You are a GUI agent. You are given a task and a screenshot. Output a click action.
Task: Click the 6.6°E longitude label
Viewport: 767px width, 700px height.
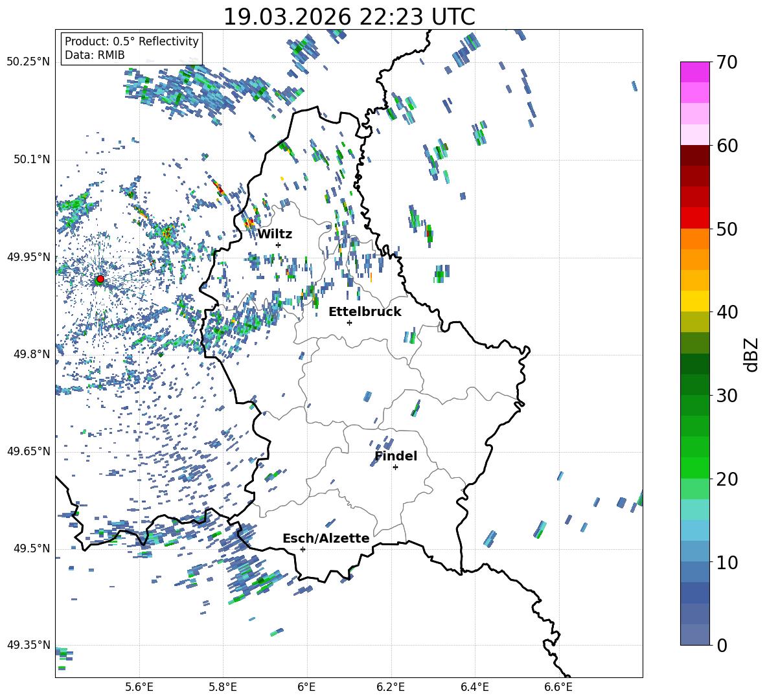pyautogui.click(x=558, y=687)
